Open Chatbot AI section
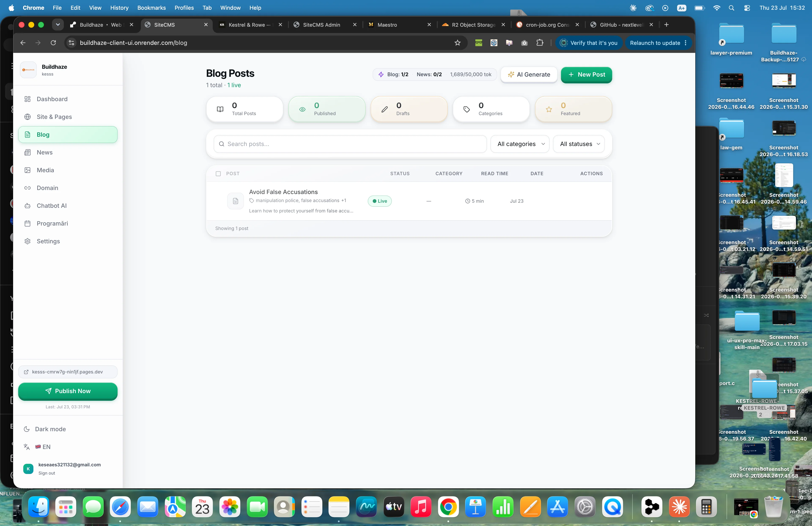The height and width of the screenshot is (526, 812). tap(67, 205)
